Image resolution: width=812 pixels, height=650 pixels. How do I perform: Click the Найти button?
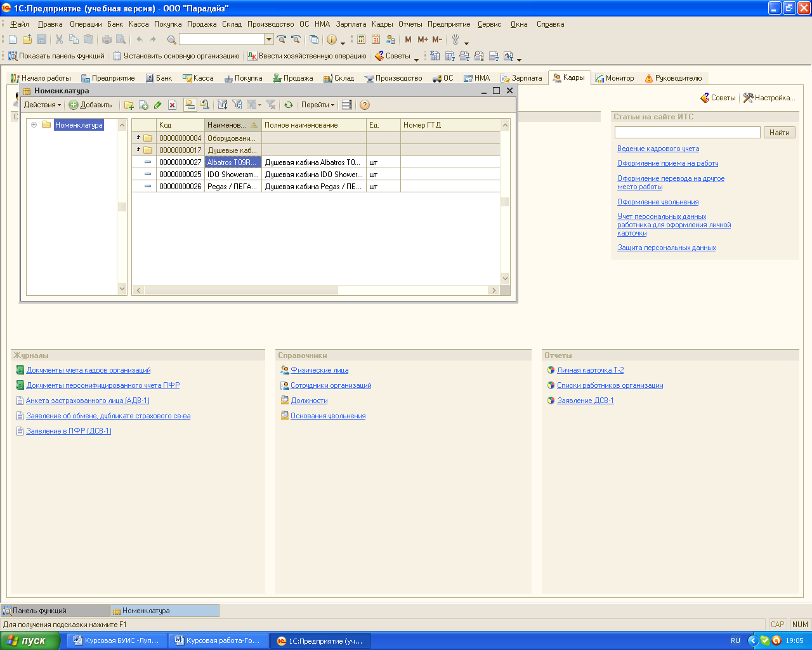click(779, 133)
